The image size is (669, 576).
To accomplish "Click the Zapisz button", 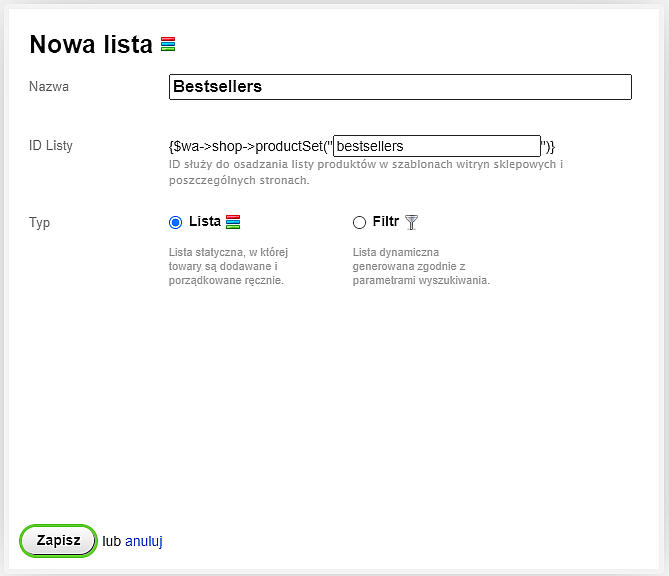I will 58,541.
